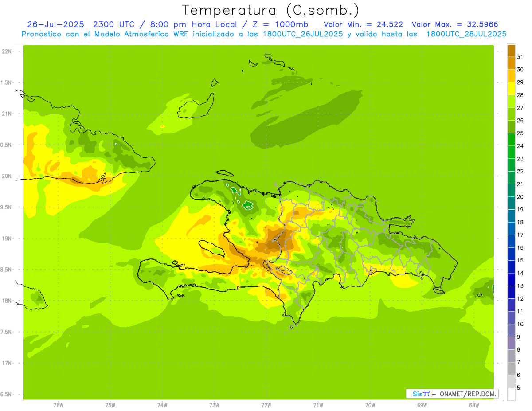Select the legend swatch between 26 and 27

click(511, 114)
